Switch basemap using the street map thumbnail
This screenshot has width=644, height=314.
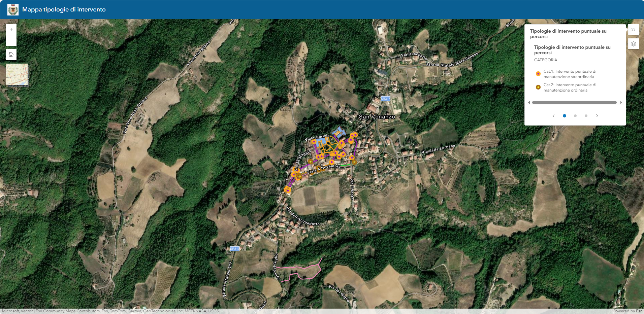click(17, 74)
